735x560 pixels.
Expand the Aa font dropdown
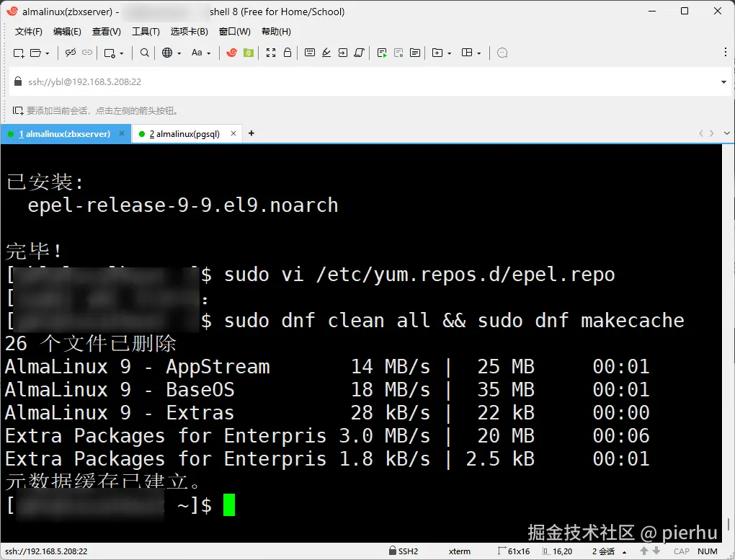208,53
